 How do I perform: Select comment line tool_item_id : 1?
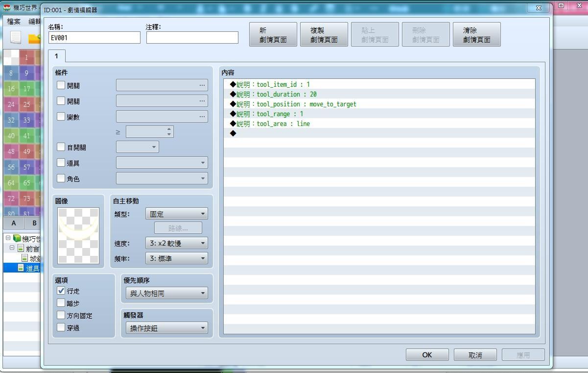pos(379,84)
